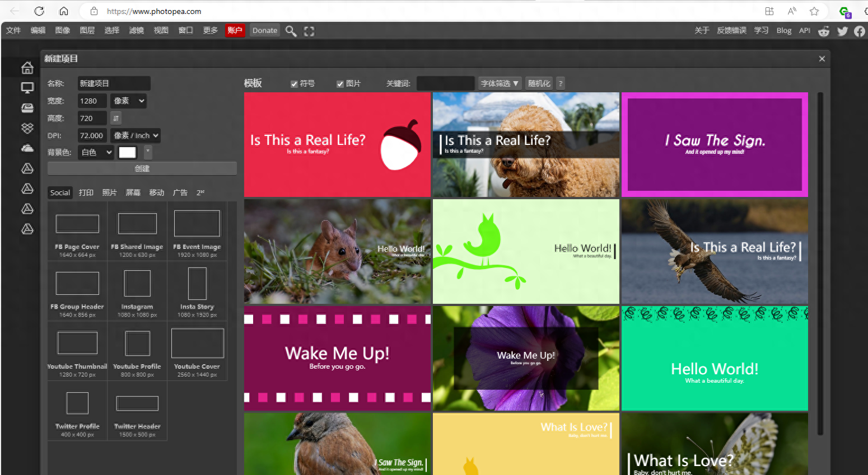Open the API link
The image size is (868, 475).
805,30
